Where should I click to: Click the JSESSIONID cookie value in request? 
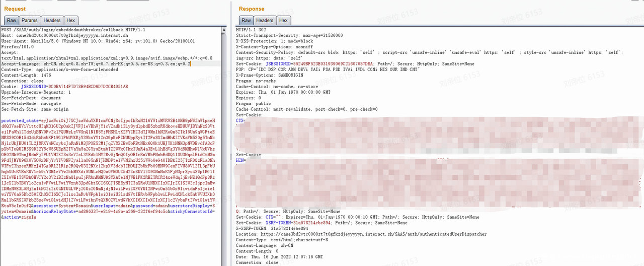75,87
